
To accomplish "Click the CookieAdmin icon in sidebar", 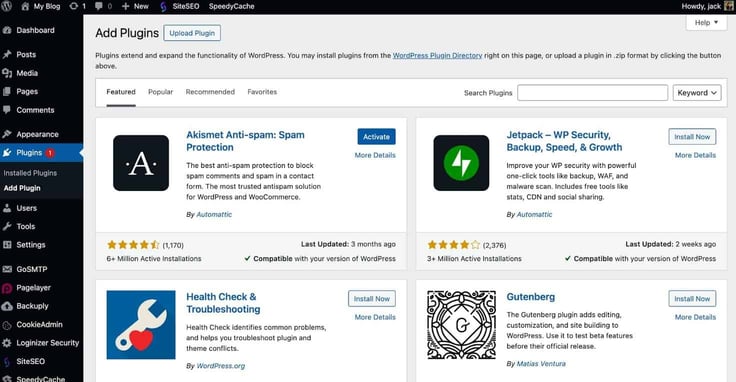I will pyautogui.click(x=7, y=325).
